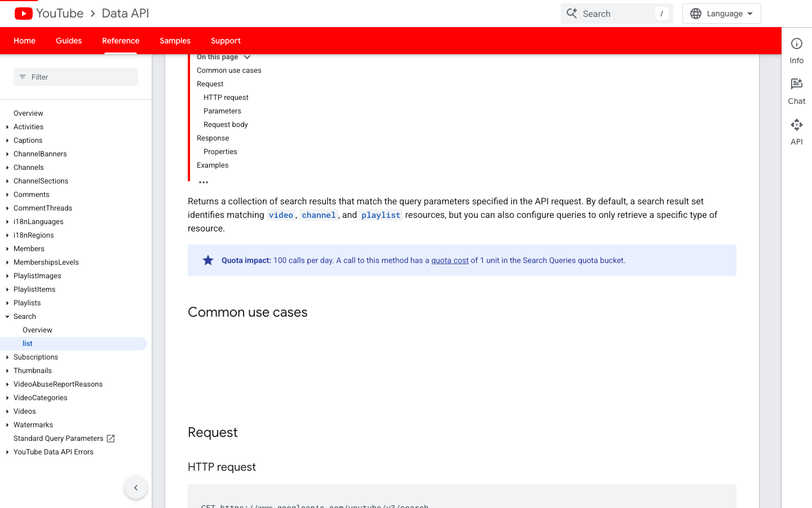This screenshot has height=508, width=812.
Task: Open Members in the sidebar
Action: point(29,249)
